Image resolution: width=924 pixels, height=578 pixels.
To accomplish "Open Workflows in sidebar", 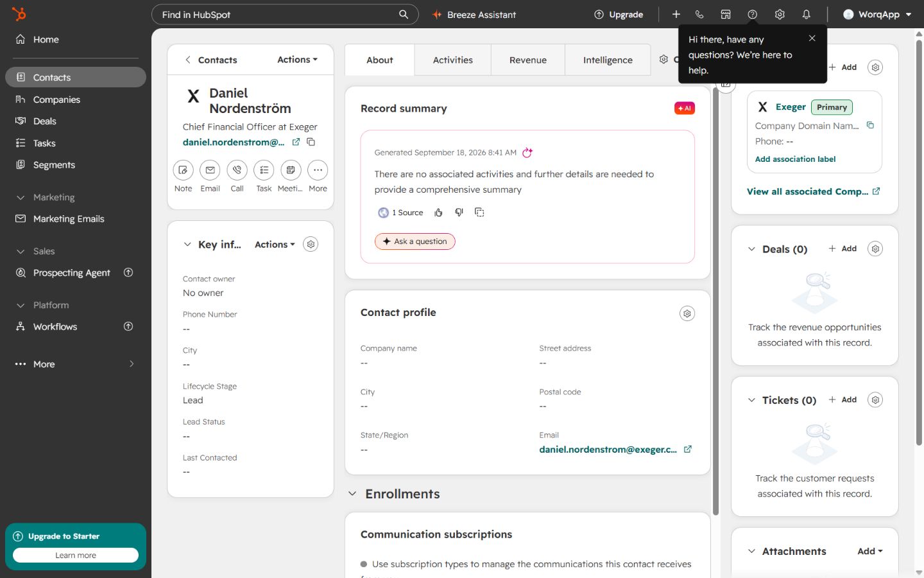I will click(x=55, y=326).
